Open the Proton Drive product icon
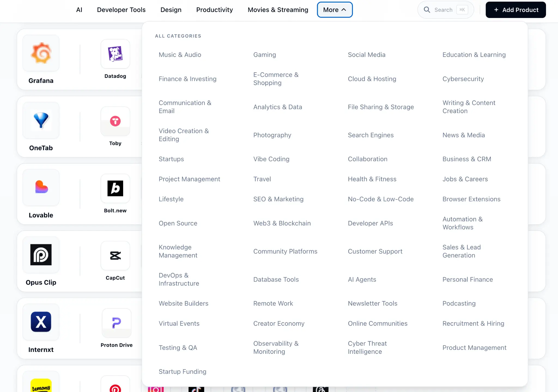 pyautogui.click(x=117, y=323)
